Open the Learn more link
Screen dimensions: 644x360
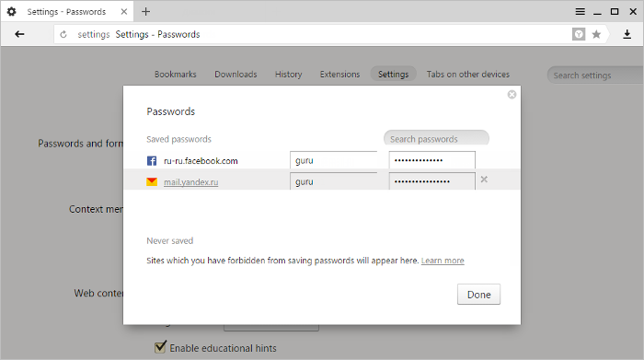tap(443, 261)
